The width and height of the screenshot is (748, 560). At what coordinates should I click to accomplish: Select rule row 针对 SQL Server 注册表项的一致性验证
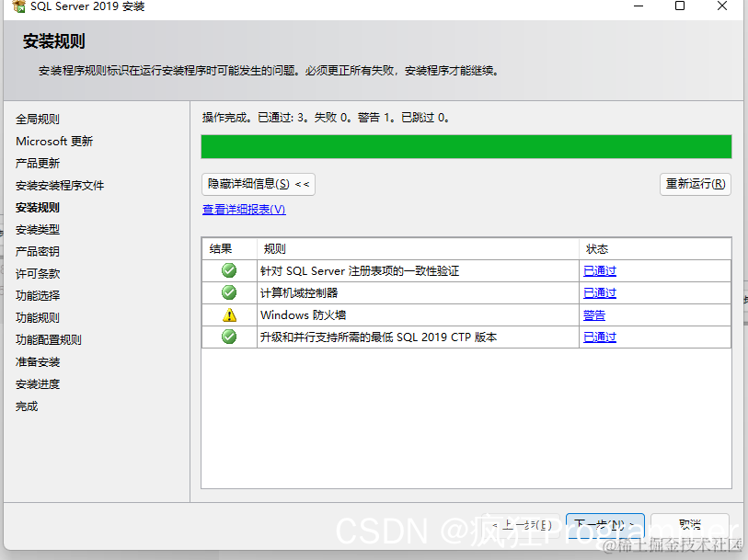466,270
